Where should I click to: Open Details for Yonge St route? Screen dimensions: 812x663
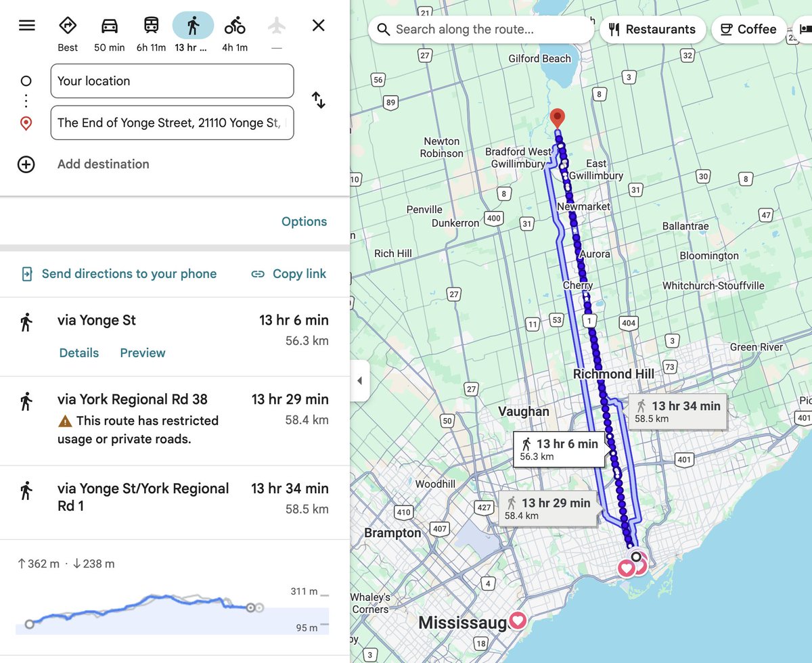tap(79, 353)
